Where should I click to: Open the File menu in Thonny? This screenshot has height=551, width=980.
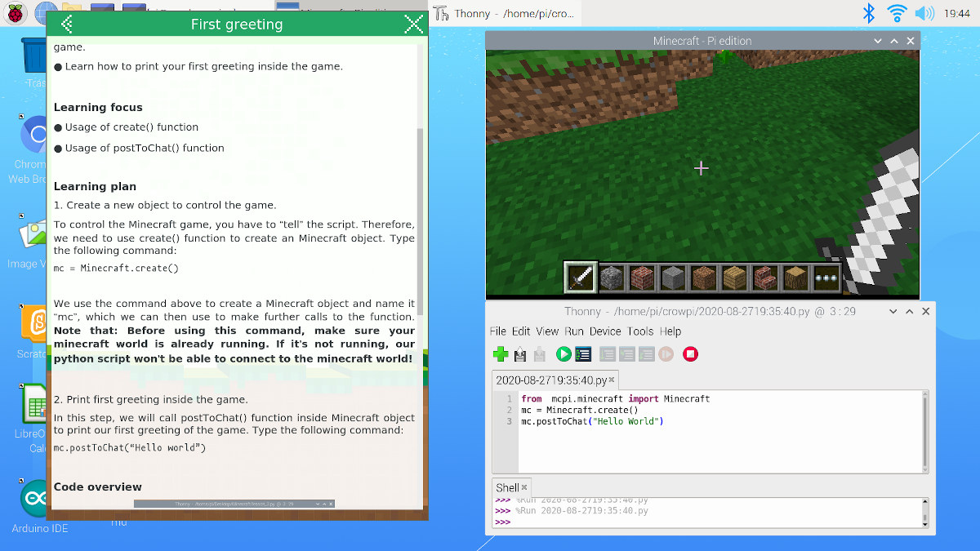[497, 331]
